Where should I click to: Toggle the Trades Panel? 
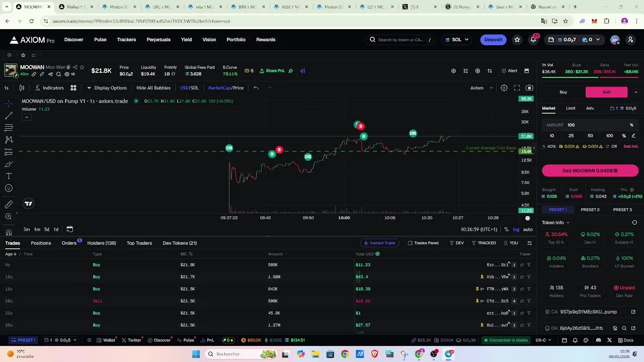pos(423,243)
